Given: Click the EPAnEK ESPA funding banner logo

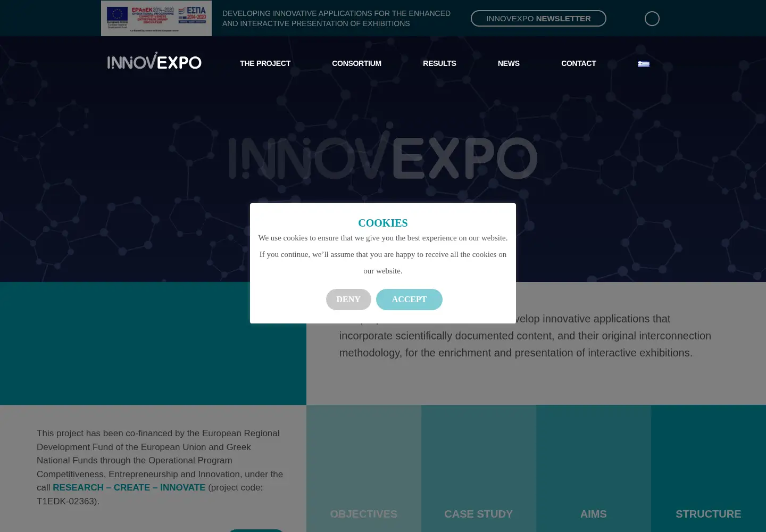Looking at the screenshot, I should click(156, 18).
